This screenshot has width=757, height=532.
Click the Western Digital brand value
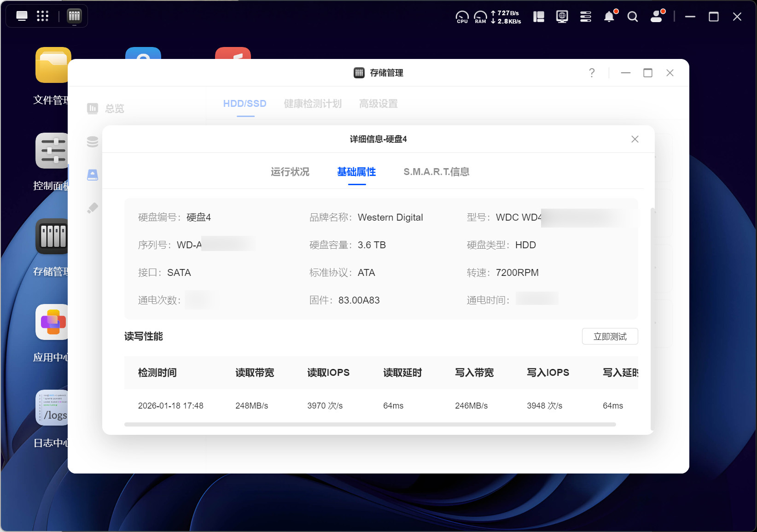click(x=390, y=217)
